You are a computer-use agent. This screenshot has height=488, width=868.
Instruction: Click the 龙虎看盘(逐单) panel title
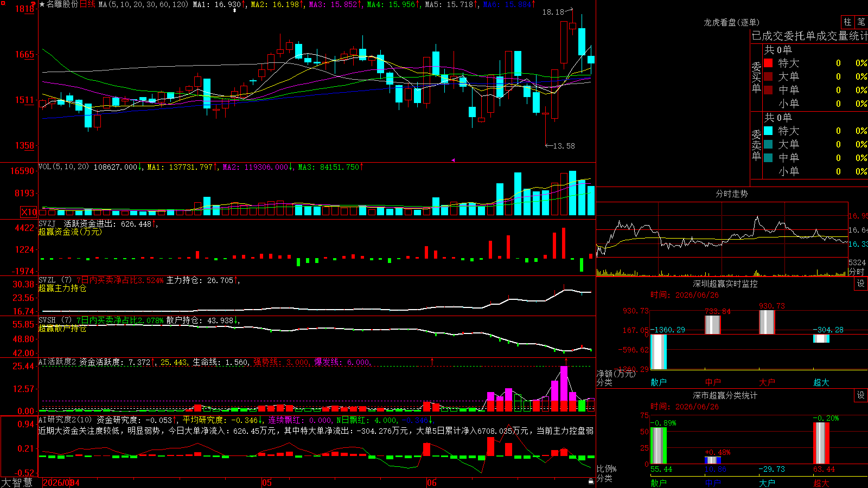click(731, 22)
